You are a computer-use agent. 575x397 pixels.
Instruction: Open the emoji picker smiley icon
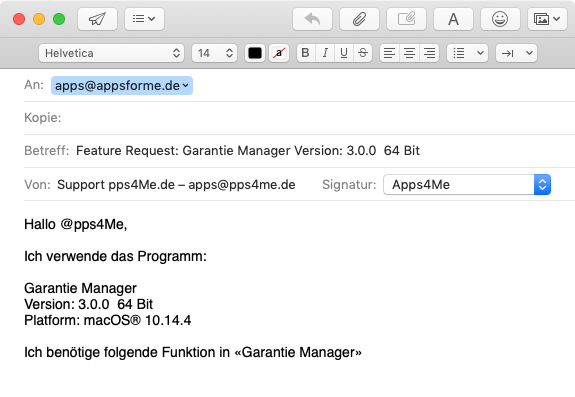tap(500, 19)
